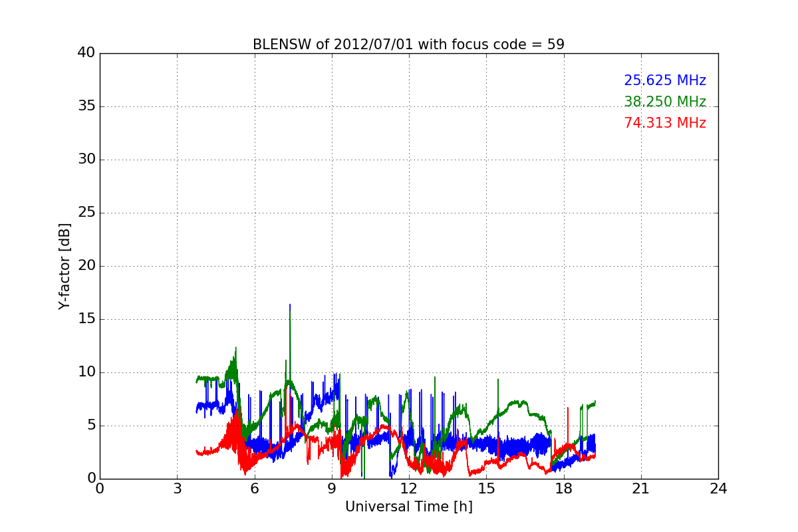Viewport: 798px width, 532px height.
Task: Click the x-axis tick label '9'
Action: point(332,489)
